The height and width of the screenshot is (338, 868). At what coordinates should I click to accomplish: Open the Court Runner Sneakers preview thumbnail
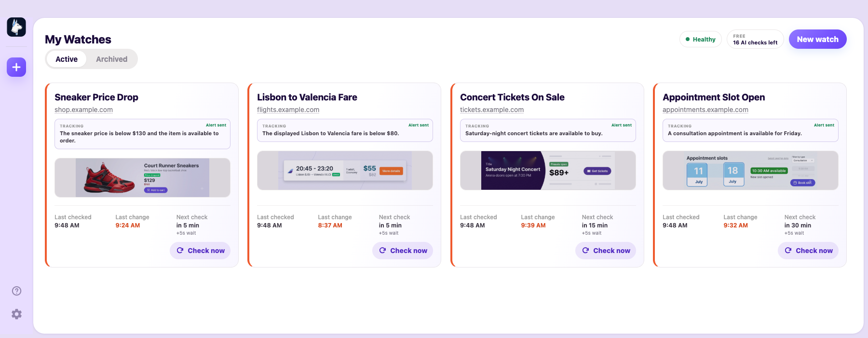tap(142, 178)
